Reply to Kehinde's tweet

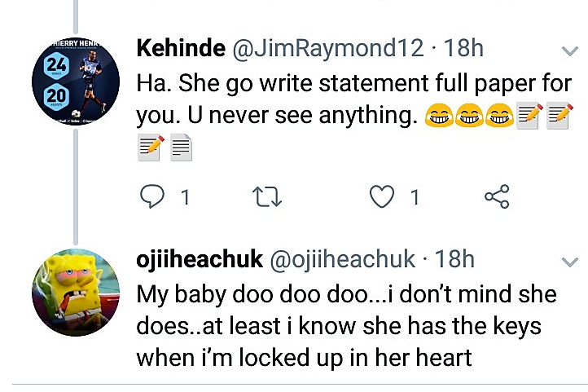pyautogui.click(x=151, y=196)
